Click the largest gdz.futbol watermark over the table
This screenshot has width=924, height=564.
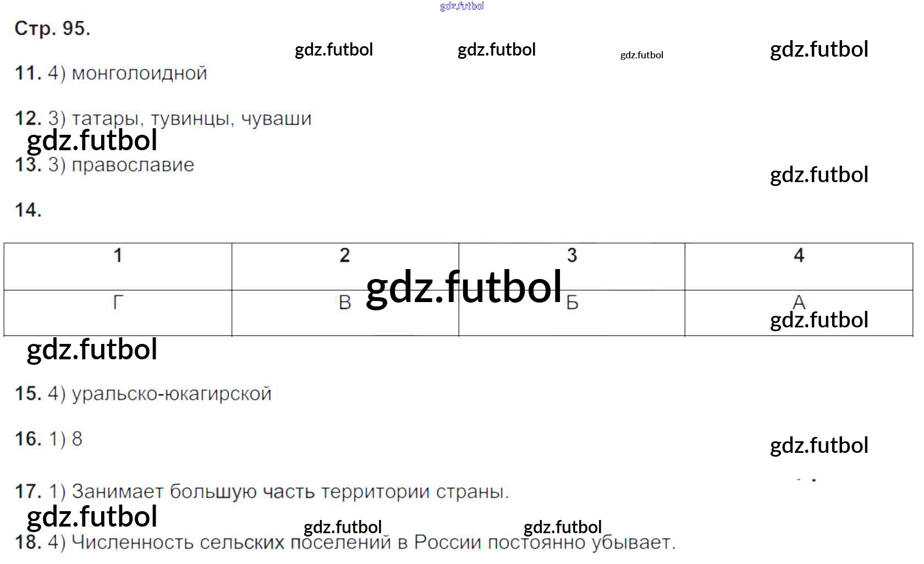click(464, 287)
